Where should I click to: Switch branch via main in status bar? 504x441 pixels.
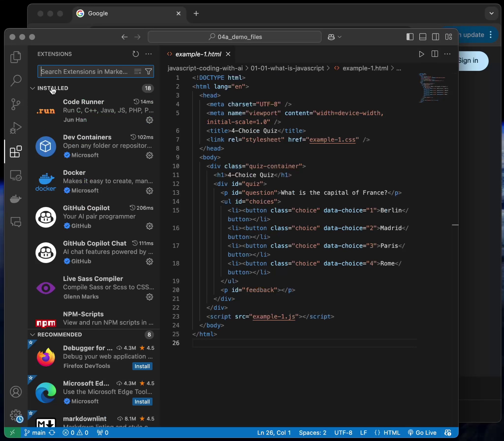pos(35,433)
